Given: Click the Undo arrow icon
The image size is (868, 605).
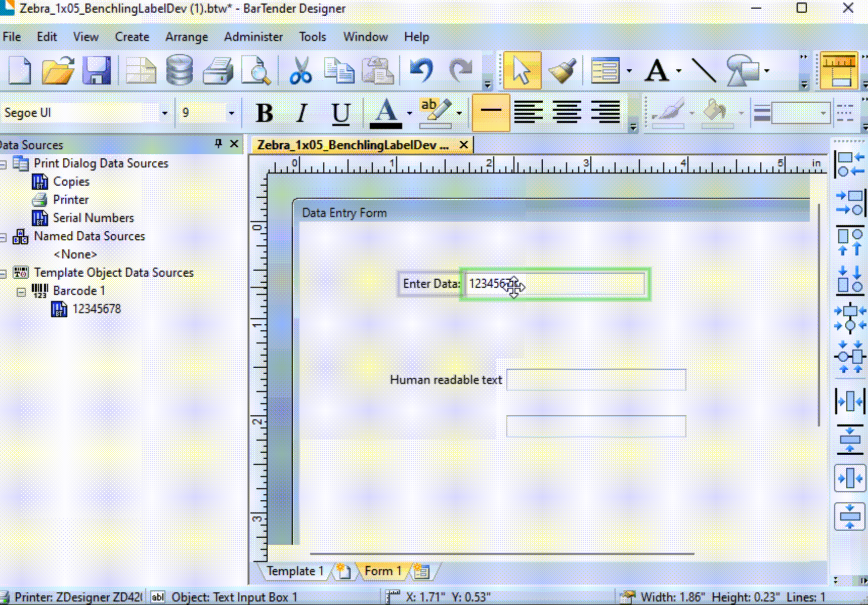Looking at the screenshot, I should coord(421,70).
